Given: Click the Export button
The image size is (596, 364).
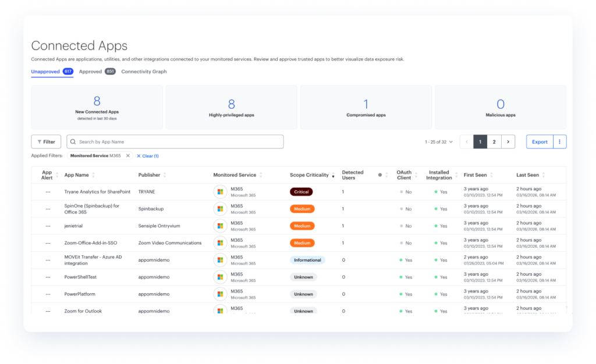Looking at the screenshot, I should 540,142.
